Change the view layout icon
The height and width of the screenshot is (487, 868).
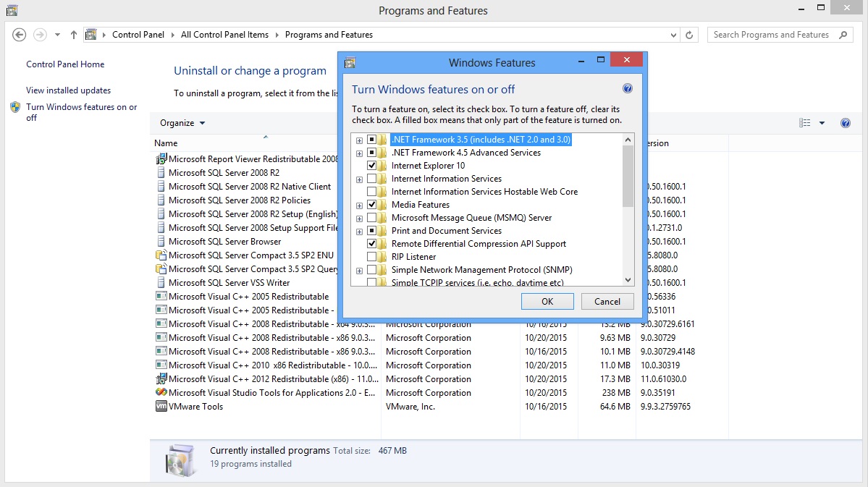805,123
